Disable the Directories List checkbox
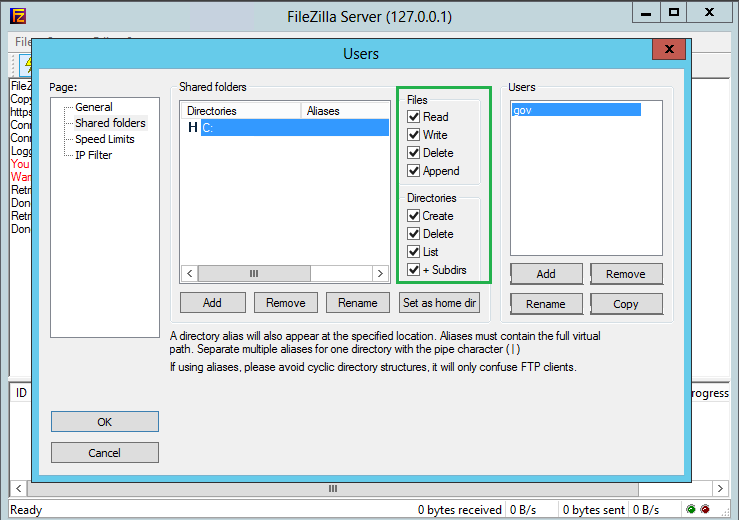739x520 pixels. (x=413, y=252)
